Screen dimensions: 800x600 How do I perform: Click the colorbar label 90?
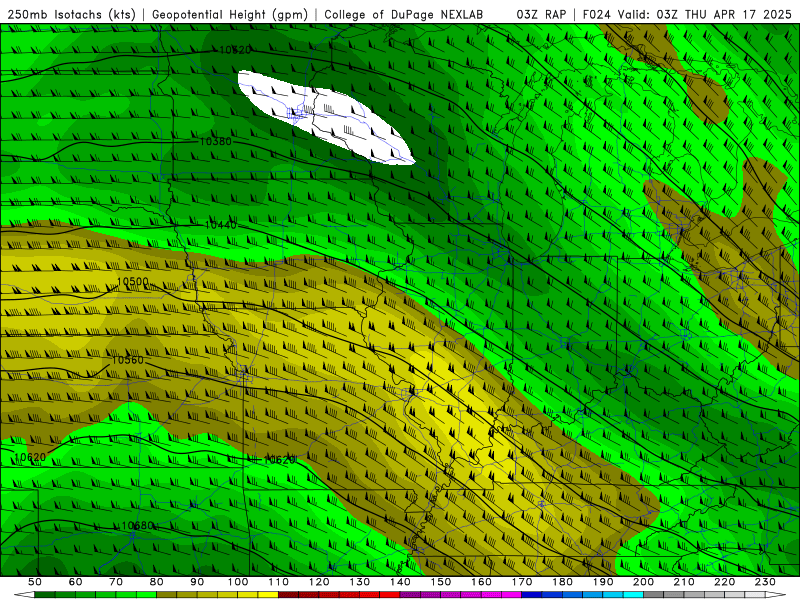(x=197, y=582)
